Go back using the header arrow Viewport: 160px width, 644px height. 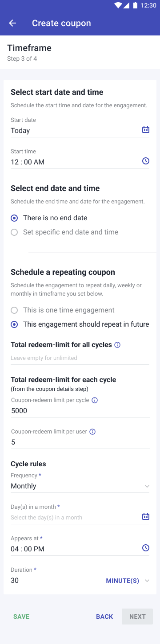point(12,23)
